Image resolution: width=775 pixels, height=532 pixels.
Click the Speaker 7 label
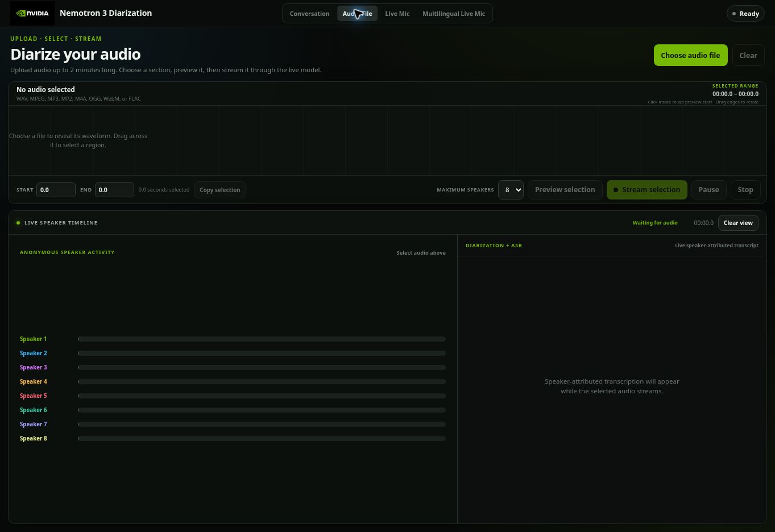[34, 424]
